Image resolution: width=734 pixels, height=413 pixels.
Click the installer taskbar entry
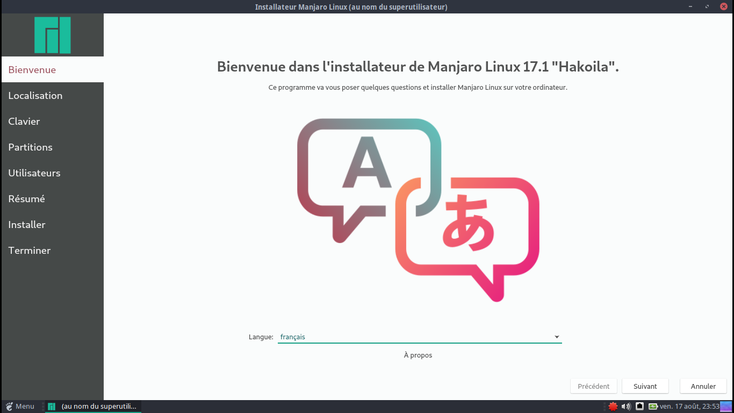[93, 406]
